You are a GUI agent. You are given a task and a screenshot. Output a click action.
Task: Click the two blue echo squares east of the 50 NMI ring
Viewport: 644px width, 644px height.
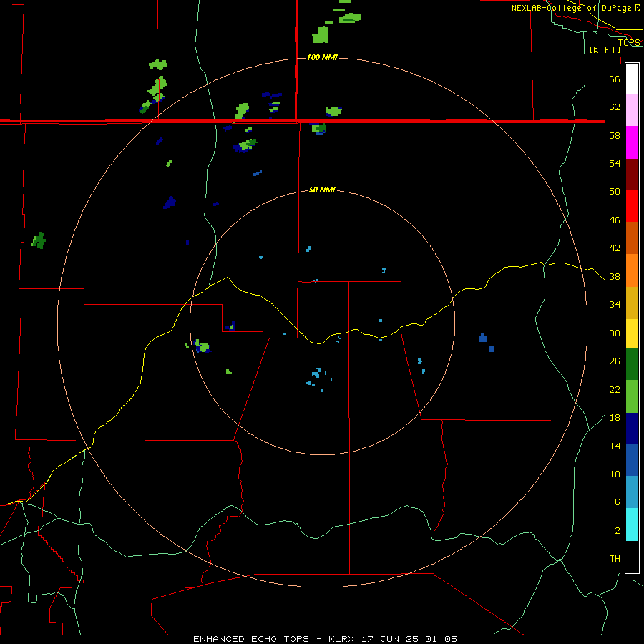[487, 343]
